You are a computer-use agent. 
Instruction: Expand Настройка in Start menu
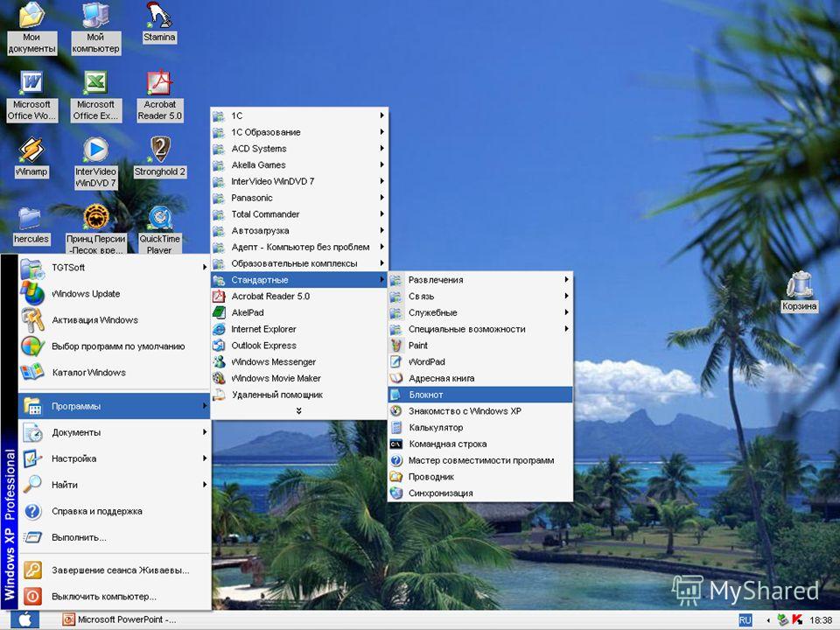click(114, 458)
